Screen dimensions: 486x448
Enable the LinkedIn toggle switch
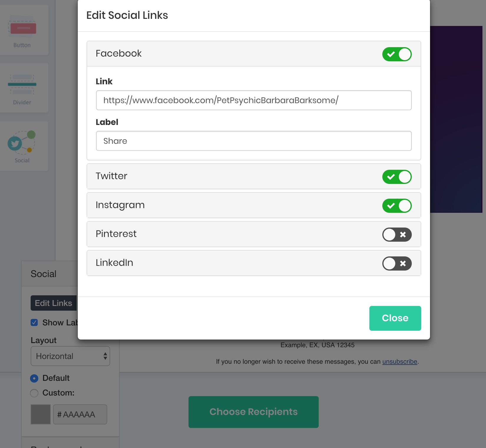397,263
